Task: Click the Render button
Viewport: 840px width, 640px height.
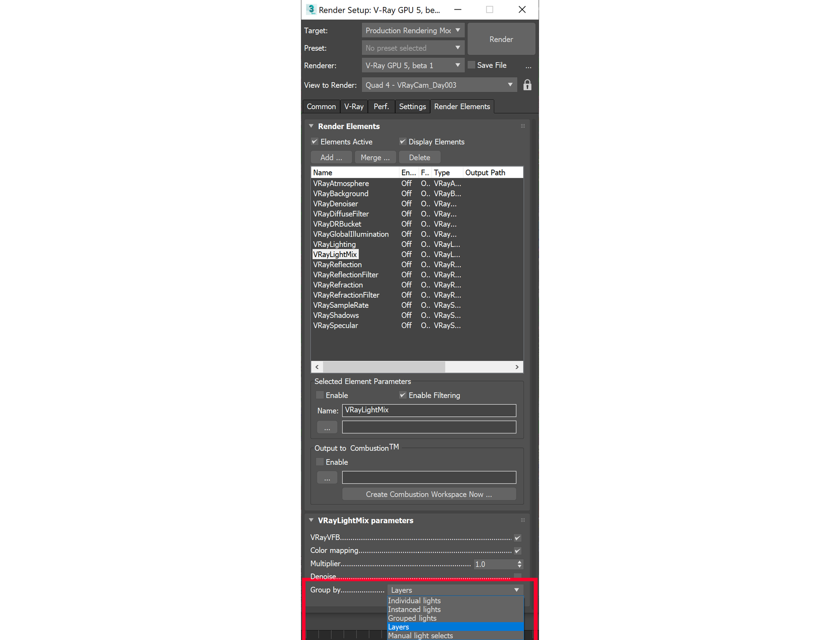Action: pos(501,39)
